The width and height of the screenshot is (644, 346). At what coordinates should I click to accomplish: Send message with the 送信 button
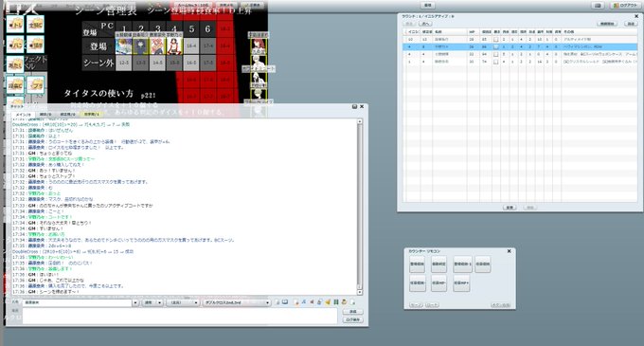click(353, 312)
